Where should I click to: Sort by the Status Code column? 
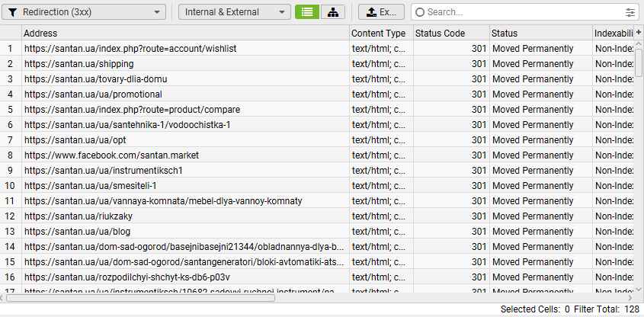pos(450,34)
